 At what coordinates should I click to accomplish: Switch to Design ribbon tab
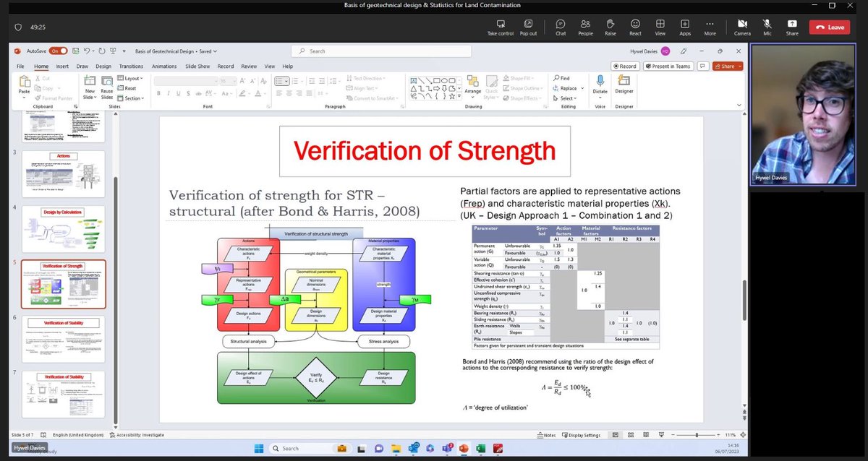point(103,66)
